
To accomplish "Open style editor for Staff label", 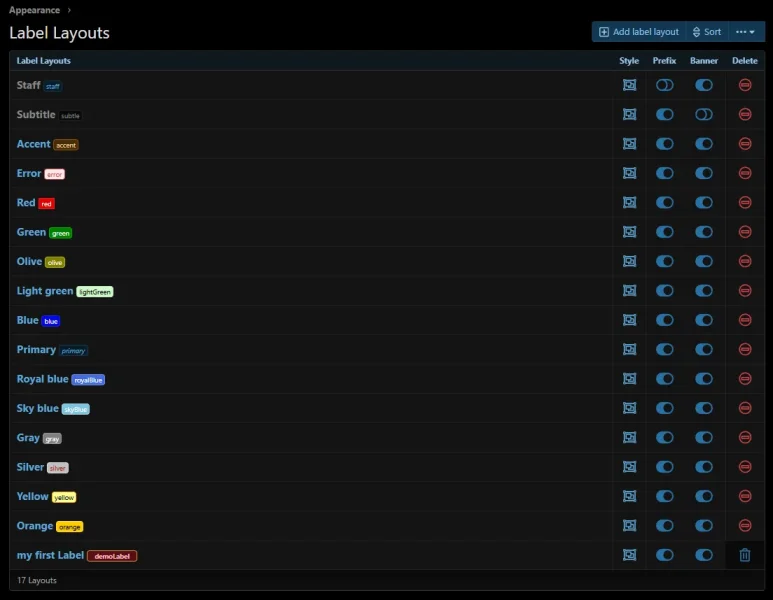I will pyautogui.click(x=629, y=85).
